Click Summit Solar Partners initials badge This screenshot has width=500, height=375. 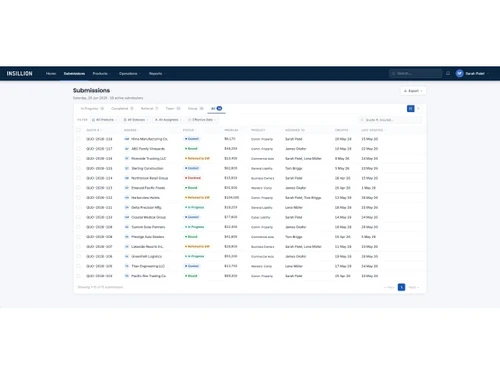(x=127, y=227)
